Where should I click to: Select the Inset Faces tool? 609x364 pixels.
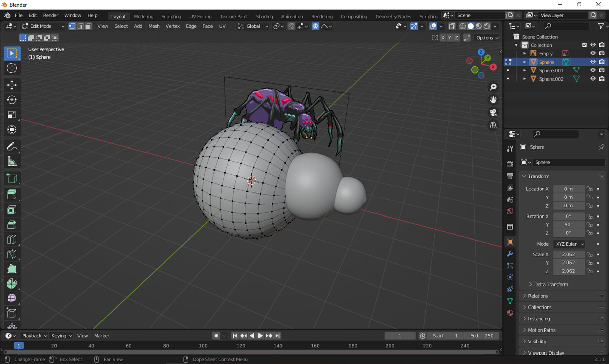[x=12, y=210]
